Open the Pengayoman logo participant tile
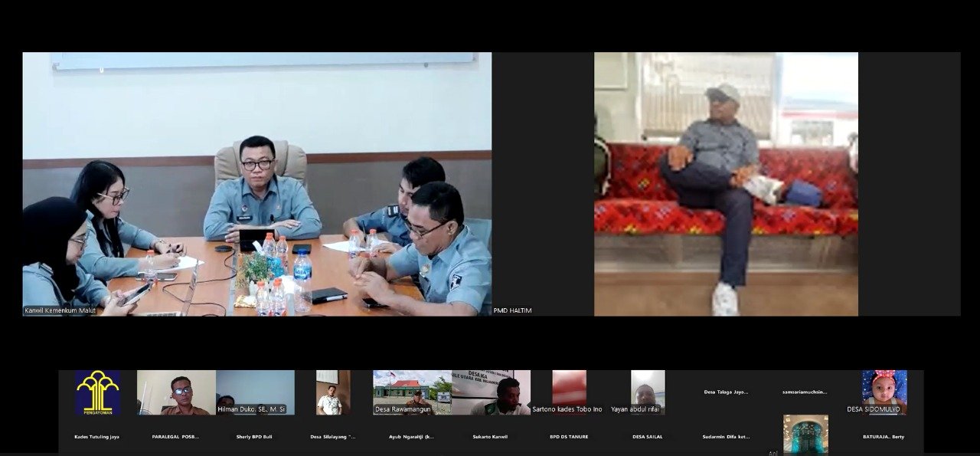Screen dimensions: 980x456 click(97, 392)
